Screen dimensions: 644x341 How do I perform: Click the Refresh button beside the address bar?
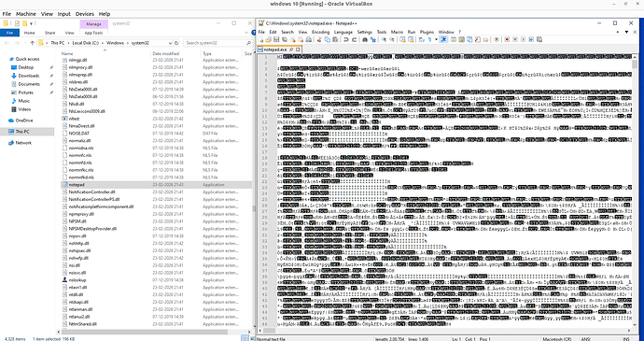tap(176, 43)
